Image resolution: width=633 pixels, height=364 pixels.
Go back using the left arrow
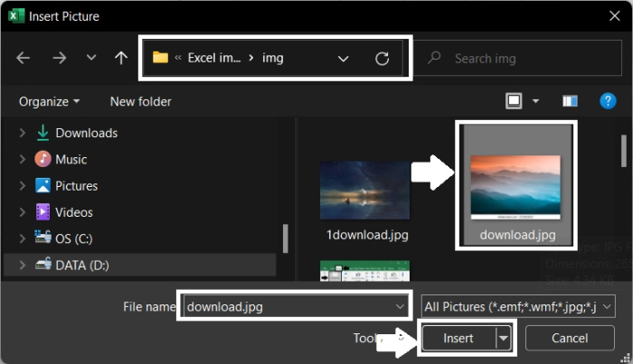click(x=23, y=58)
